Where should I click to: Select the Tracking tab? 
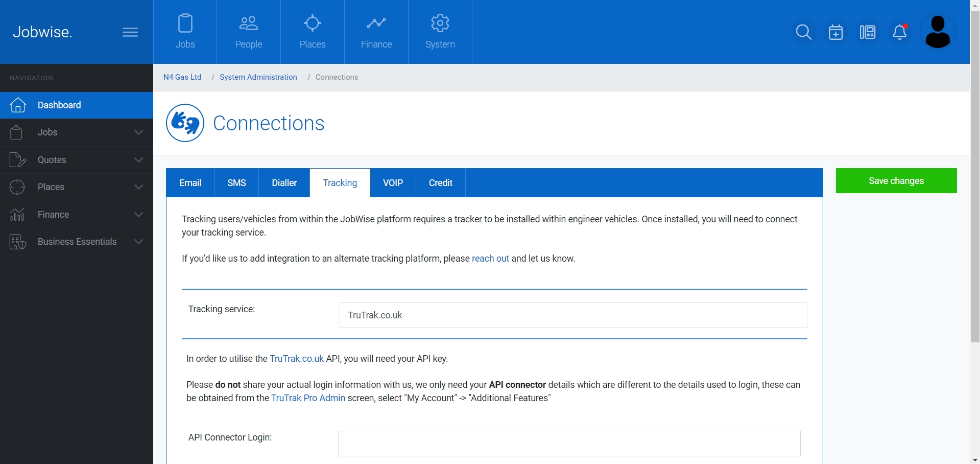(340, 183)
